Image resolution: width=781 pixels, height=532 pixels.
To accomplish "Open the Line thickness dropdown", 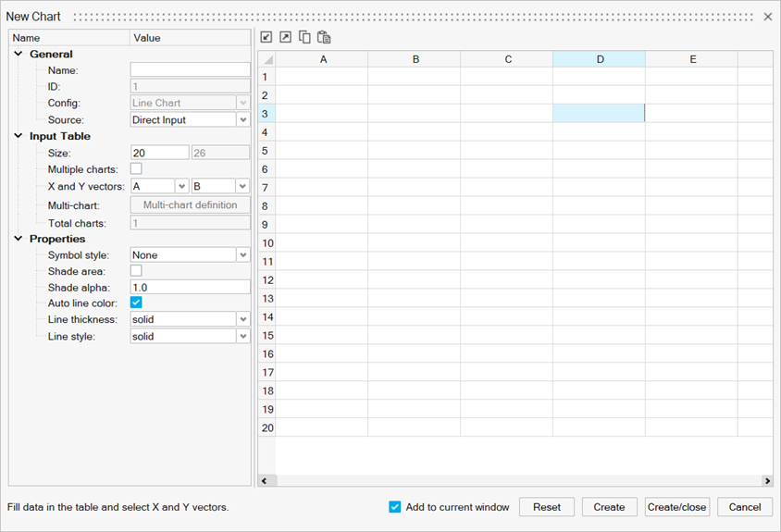I will click(243, 319).
